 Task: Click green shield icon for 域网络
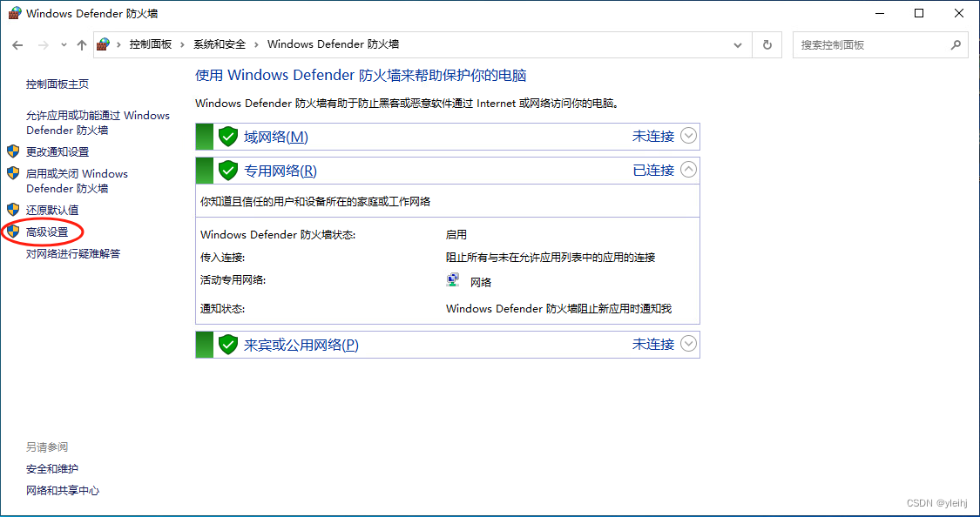click(x=228, y=136)
